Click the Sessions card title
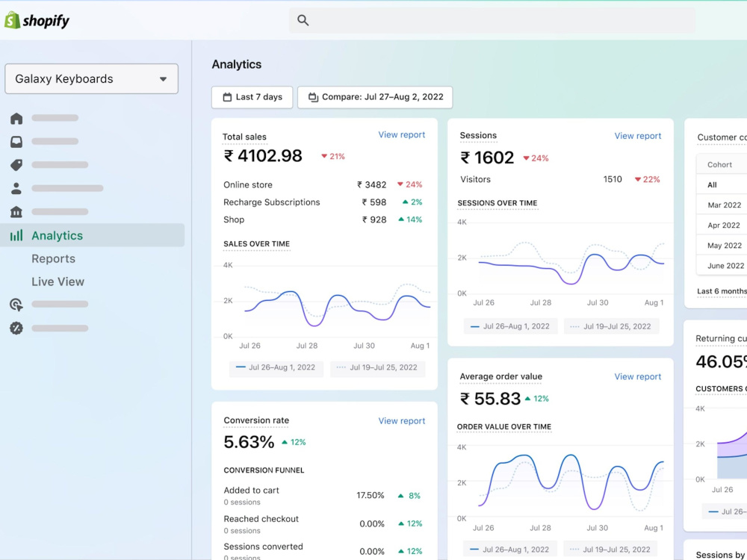 478,135
